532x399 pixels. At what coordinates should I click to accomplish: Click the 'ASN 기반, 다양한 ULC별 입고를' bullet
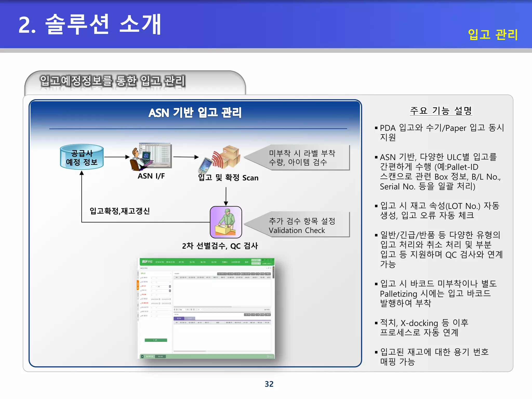(x=438, y=172)
